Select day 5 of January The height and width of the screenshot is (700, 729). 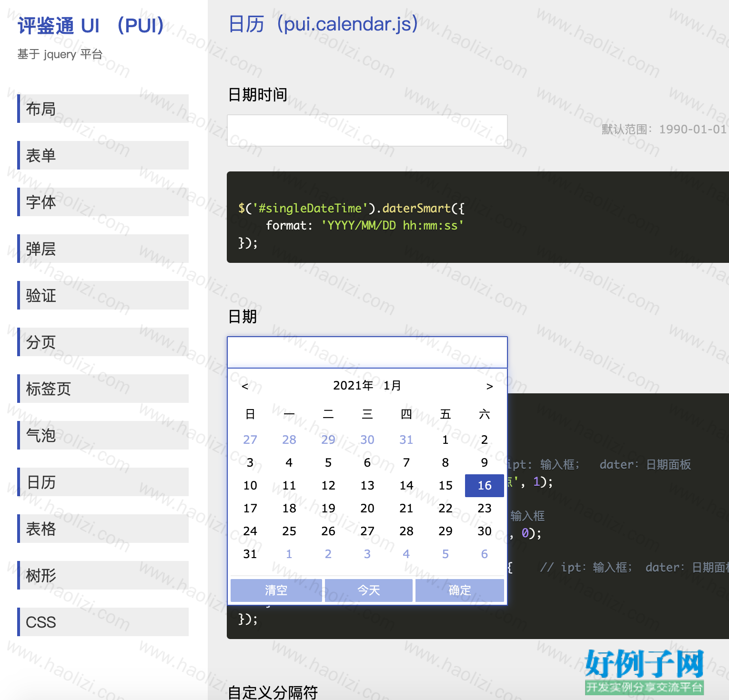(x=328, y=462)
